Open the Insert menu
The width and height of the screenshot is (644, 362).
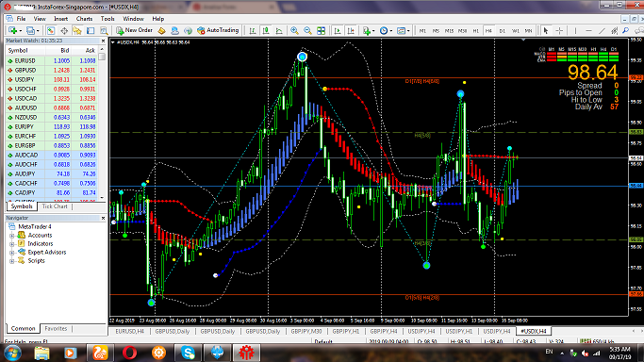click(60, 19)
